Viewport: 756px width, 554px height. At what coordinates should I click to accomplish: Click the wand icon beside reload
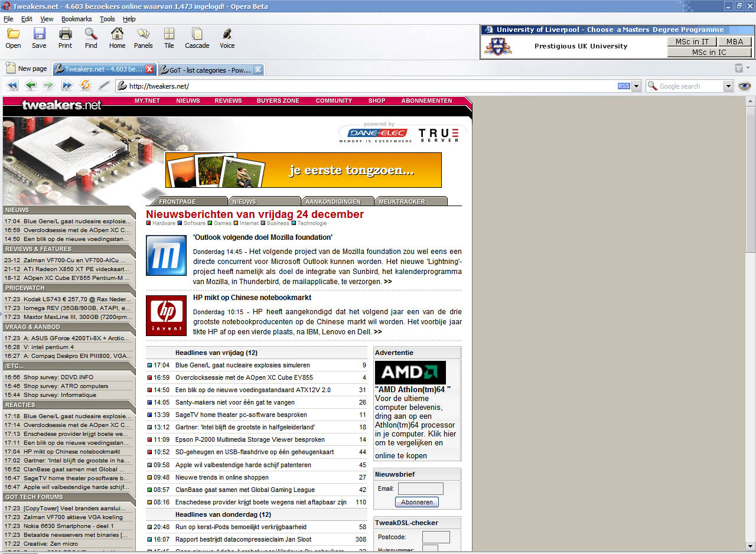[x=104, y=86]
